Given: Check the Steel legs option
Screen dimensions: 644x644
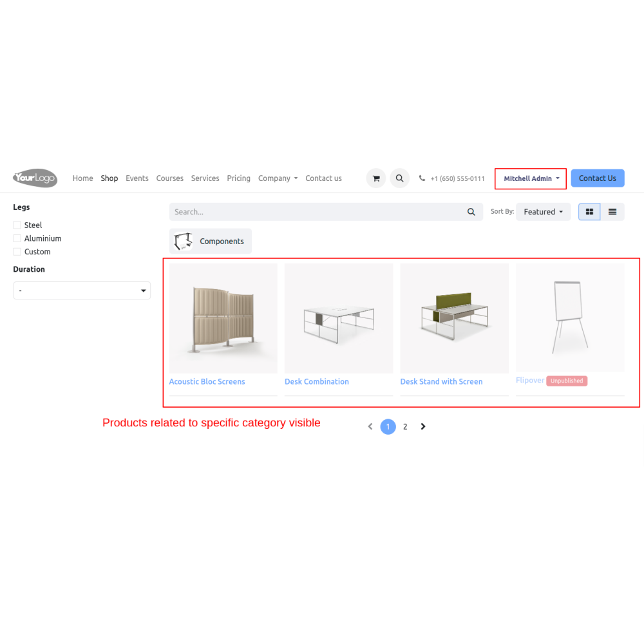Looking at the screenshot, I should 17,225.
